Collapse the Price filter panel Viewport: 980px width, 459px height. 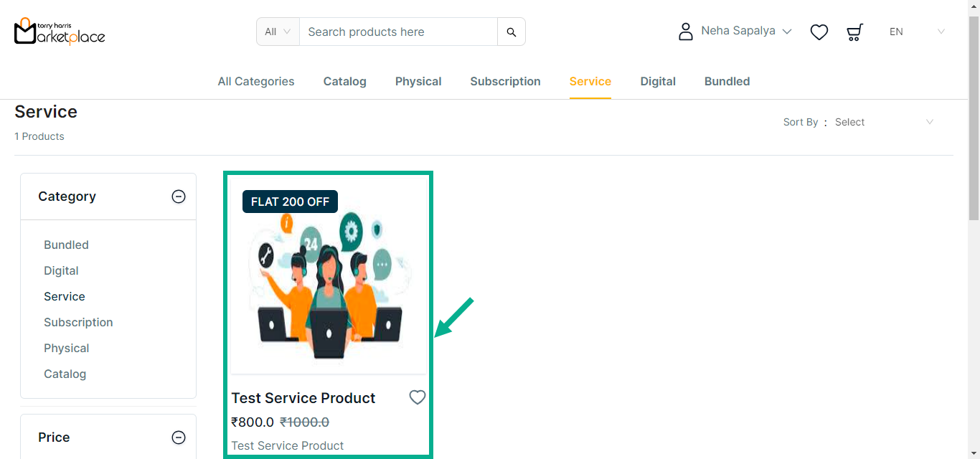[x=179, y=437]
